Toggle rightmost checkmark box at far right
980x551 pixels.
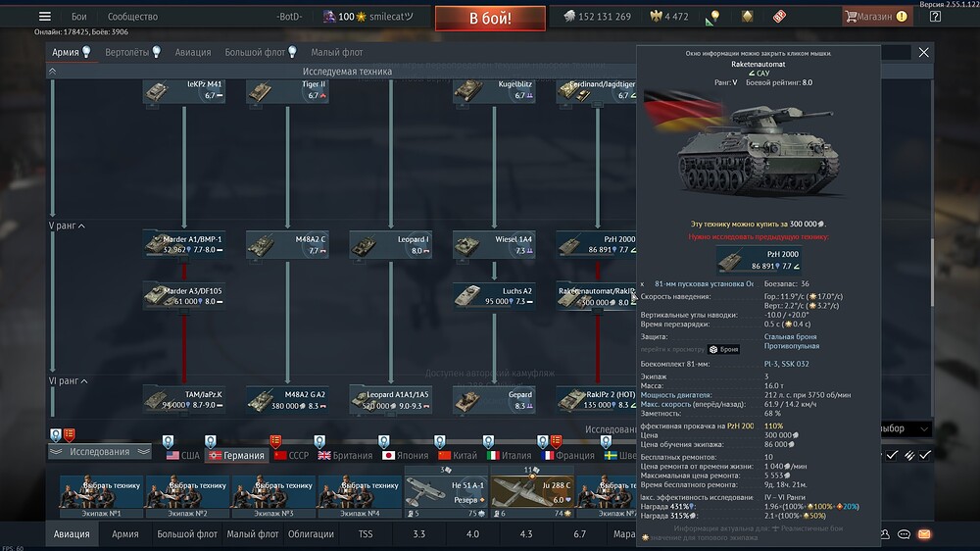point(925,455)
